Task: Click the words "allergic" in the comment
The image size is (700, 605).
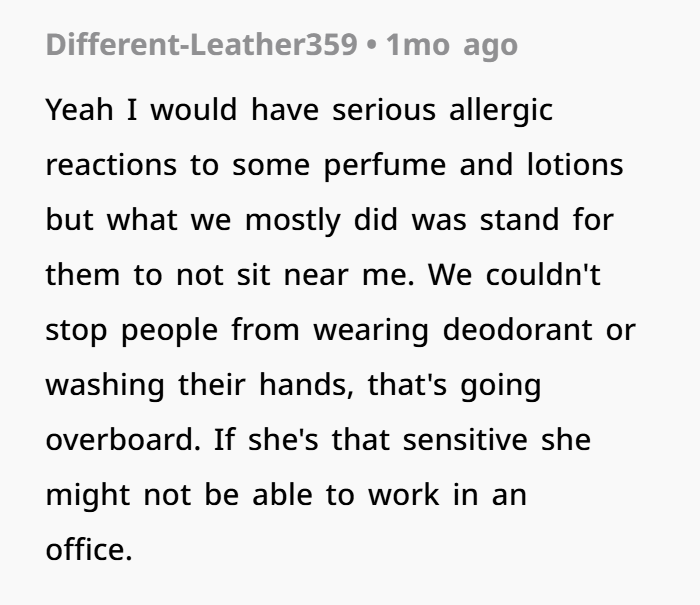Action: (498, 109)
